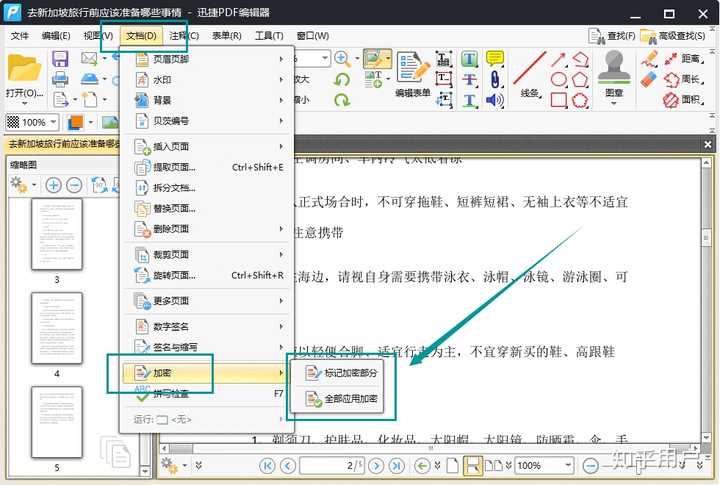
Task: Select 页眉页脚 in the document menu
Action: (207, 59)
